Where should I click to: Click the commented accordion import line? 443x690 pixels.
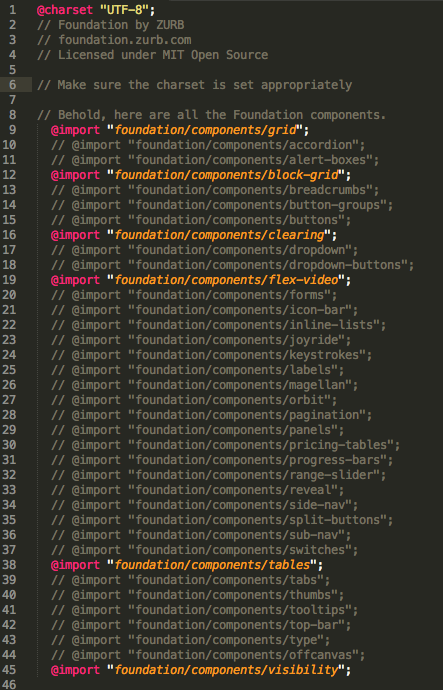coord(208,145)
